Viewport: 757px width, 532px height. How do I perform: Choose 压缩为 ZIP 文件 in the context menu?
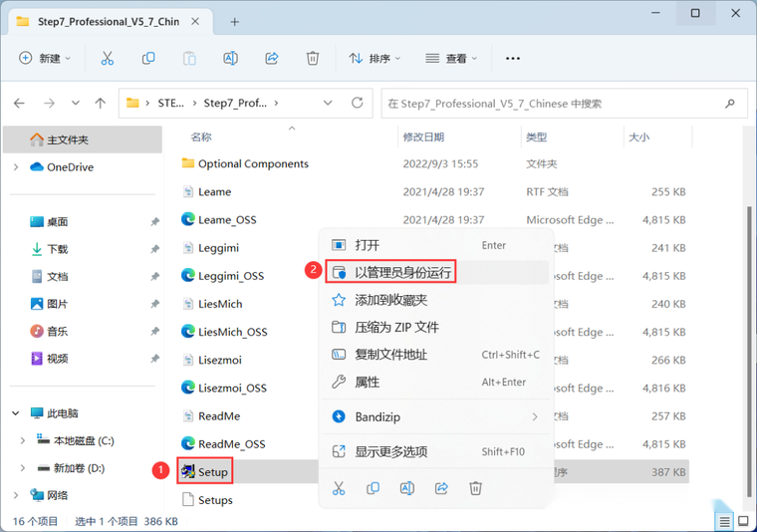435,328
